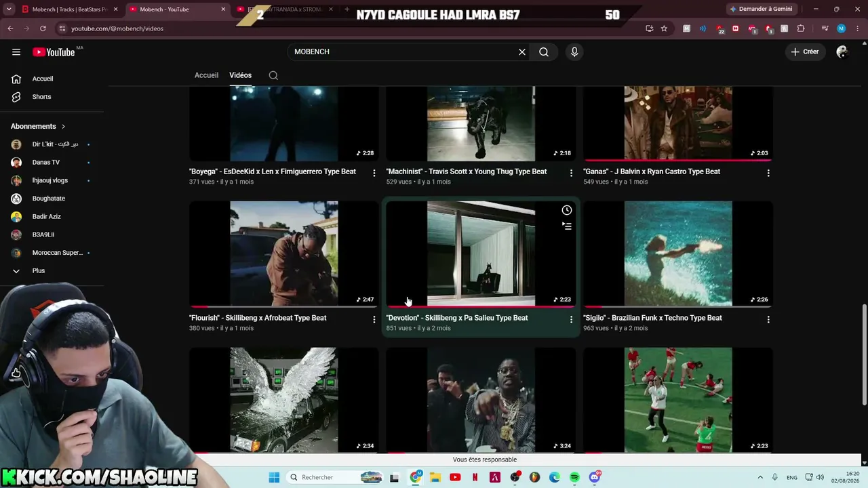Run the search with the magnifier button
This screenshot has height=488, width=868.
(544, 52)
